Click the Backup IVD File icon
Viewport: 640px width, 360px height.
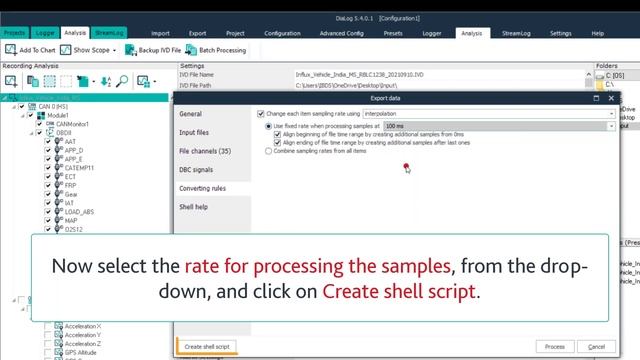coord(131,50)
